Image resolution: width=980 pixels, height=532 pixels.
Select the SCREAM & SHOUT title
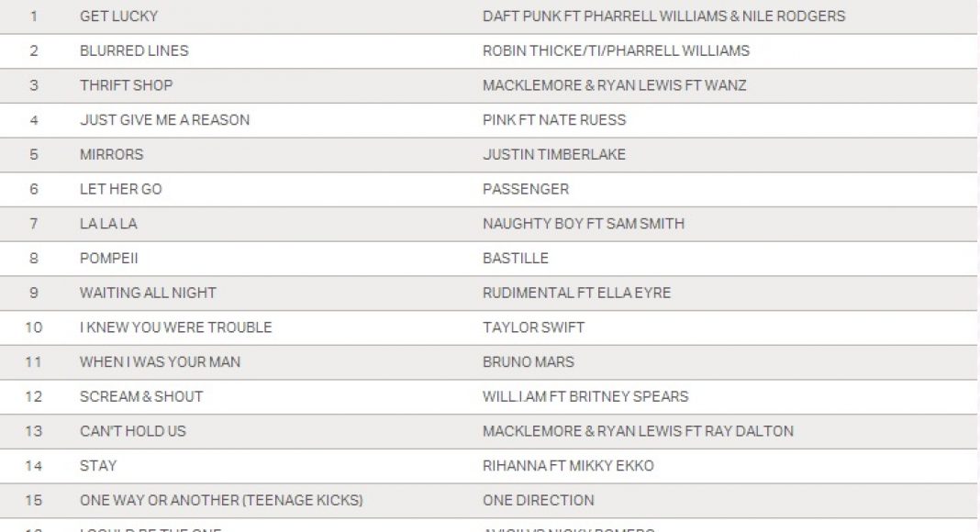pos(141,396)
